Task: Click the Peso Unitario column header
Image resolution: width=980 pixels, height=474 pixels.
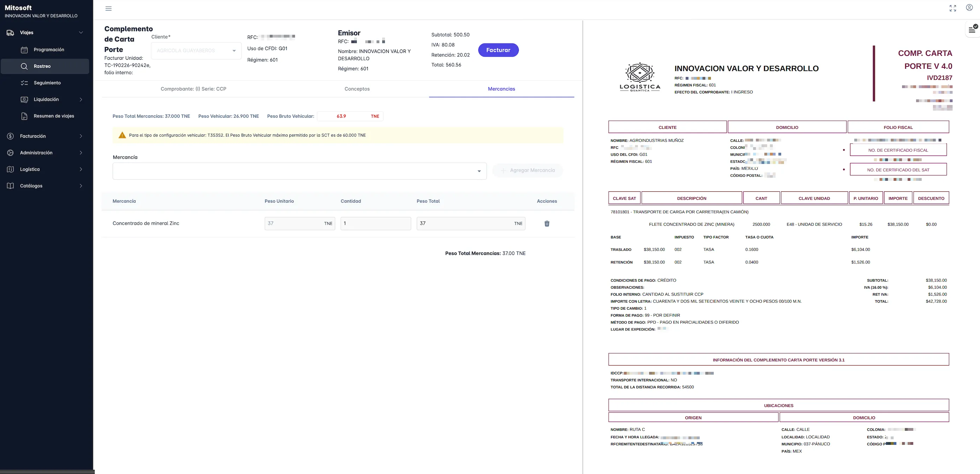Action: point(279,201)
